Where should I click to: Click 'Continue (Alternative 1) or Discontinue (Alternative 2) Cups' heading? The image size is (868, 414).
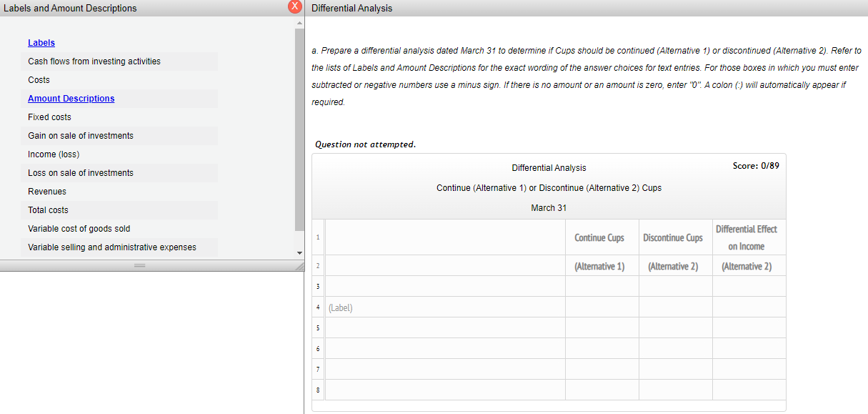pos(549,188)
